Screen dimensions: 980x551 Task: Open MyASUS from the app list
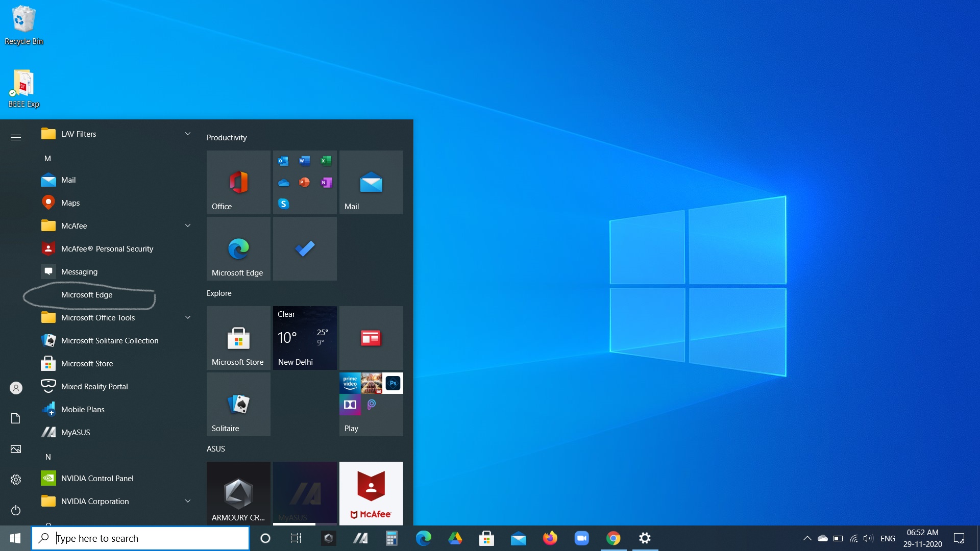116,432
